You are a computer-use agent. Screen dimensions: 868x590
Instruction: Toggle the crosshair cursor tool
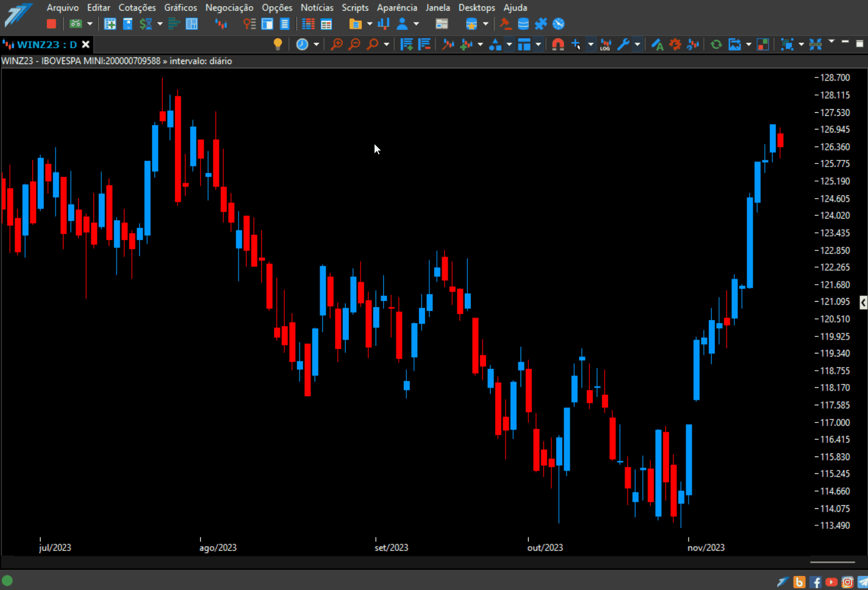(576, 44)
